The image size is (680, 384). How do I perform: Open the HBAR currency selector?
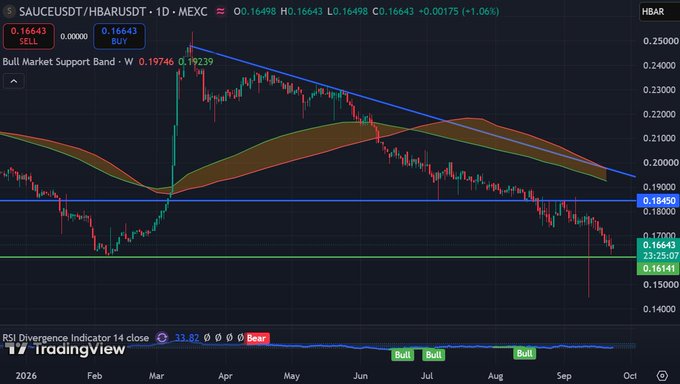click(658, 12)
